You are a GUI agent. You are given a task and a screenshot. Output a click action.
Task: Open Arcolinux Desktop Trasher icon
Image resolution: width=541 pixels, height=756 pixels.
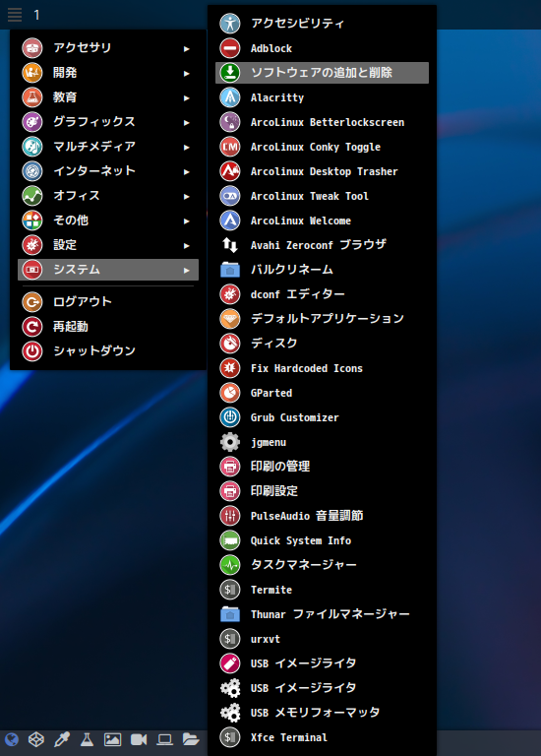(230, 171)
